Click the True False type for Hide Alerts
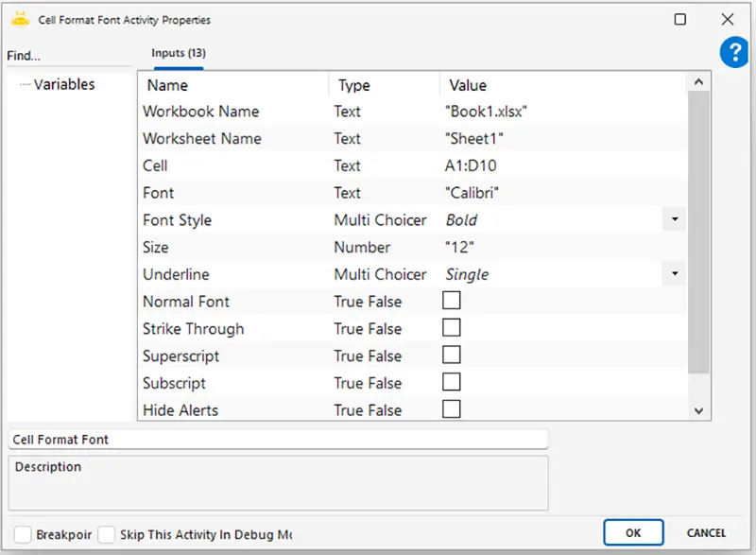 point(368,410)
